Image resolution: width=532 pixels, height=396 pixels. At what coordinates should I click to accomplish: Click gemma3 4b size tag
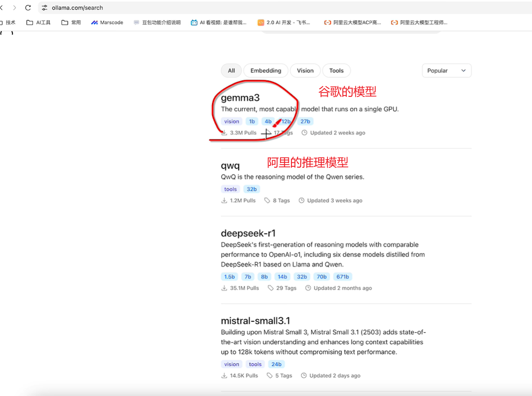[x=268, y=121]
